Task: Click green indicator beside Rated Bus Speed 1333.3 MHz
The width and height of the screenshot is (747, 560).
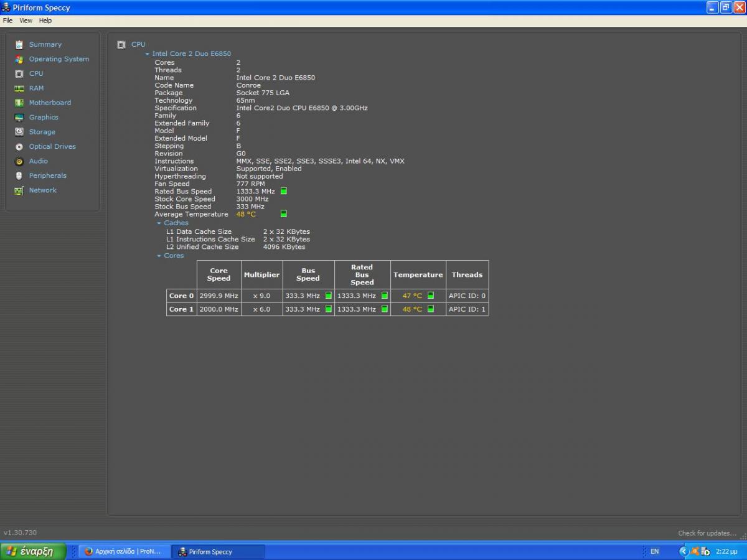Action: click(283, 192)
